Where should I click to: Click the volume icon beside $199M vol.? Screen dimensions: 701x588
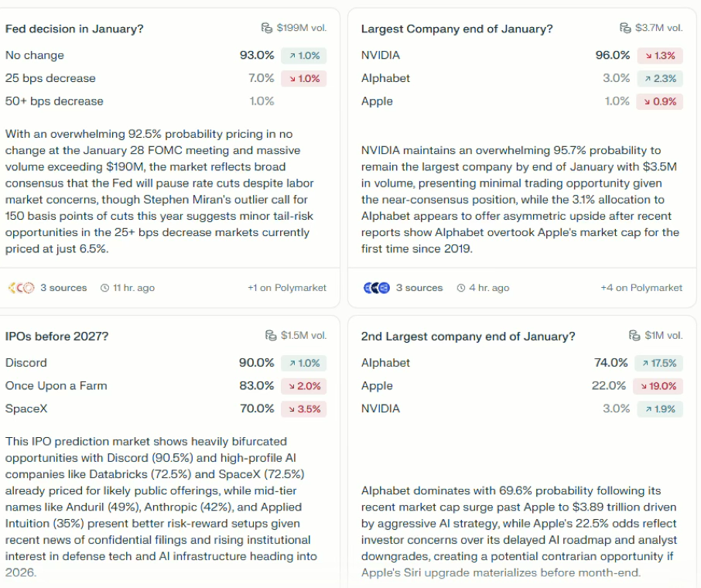pos(267,28)
